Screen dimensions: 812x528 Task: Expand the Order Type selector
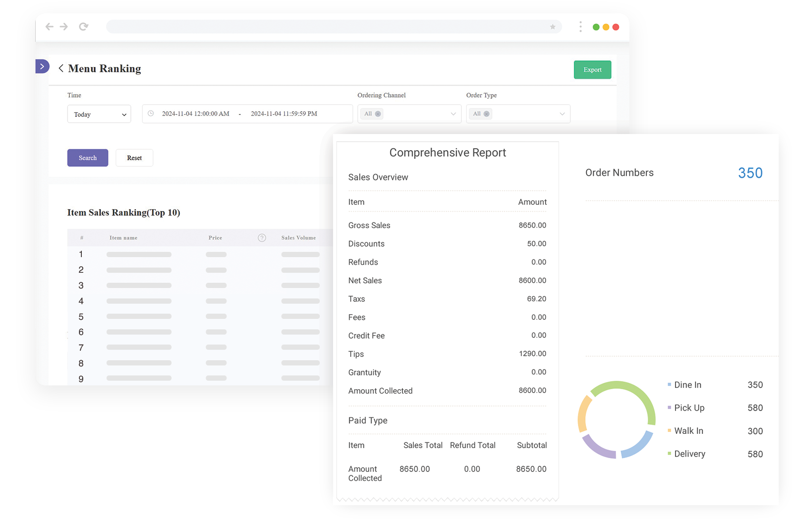click(560, 114)
